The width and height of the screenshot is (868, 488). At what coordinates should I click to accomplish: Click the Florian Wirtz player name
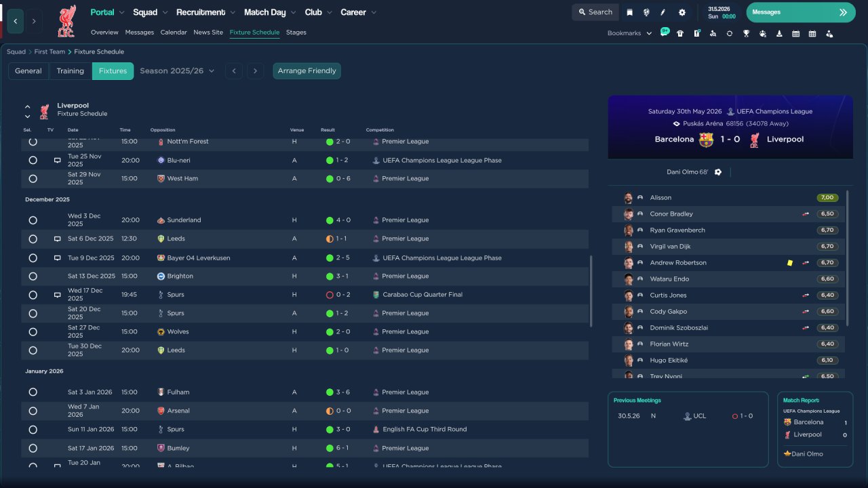click(x=669, y=344)
